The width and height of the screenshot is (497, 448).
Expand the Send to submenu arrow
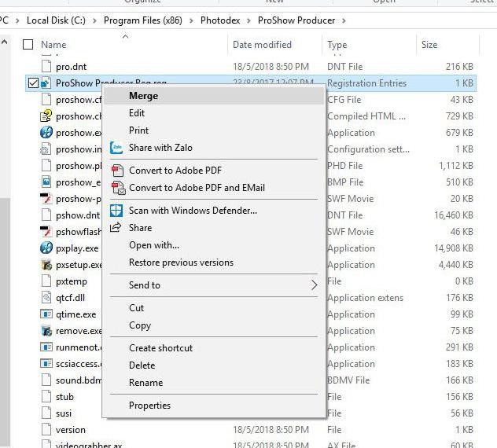(315, 285)
